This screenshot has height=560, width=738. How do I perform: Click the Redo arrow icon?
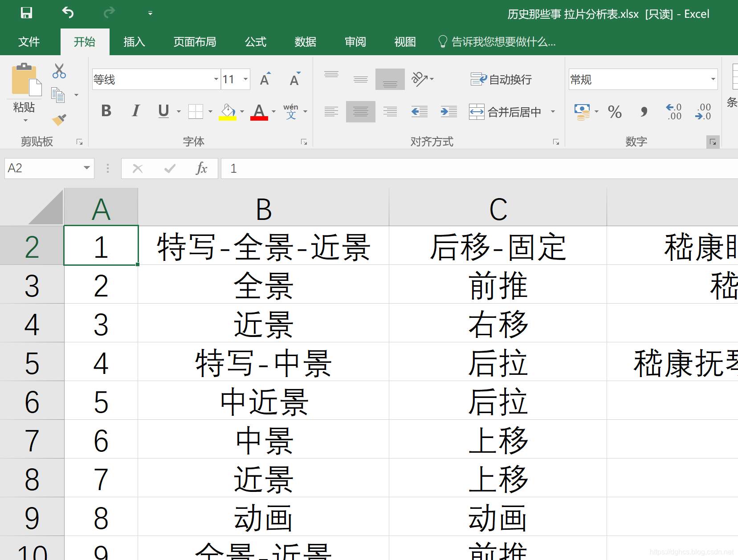pos(109,13)
